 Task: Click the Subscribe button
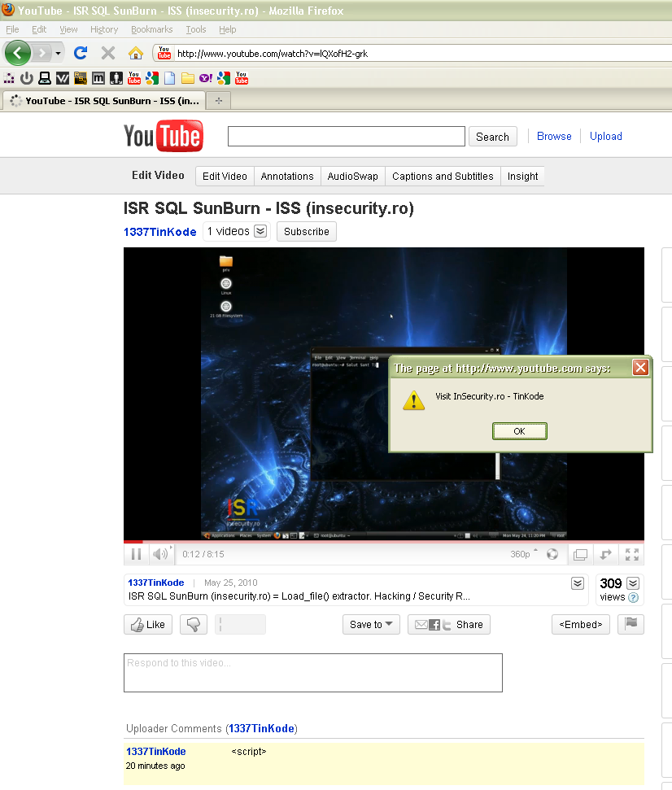pyautogui.click(x=306, y=232)
